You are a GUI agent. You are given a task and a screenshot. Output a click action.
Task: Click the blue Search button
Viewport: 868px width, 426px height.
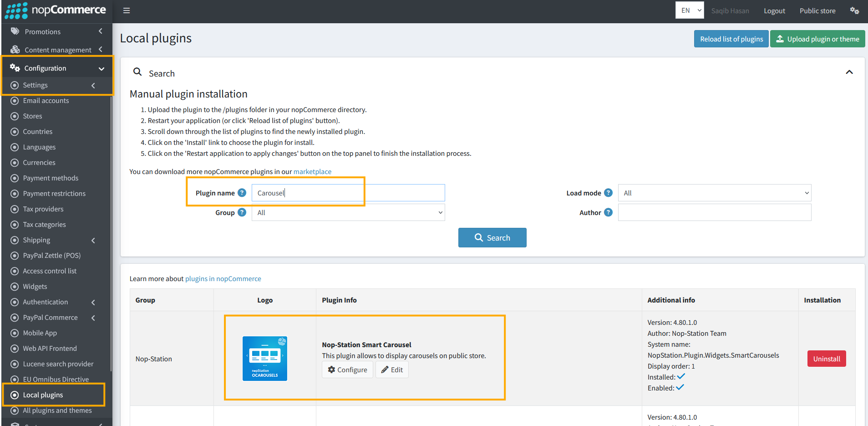pos(492,237)
